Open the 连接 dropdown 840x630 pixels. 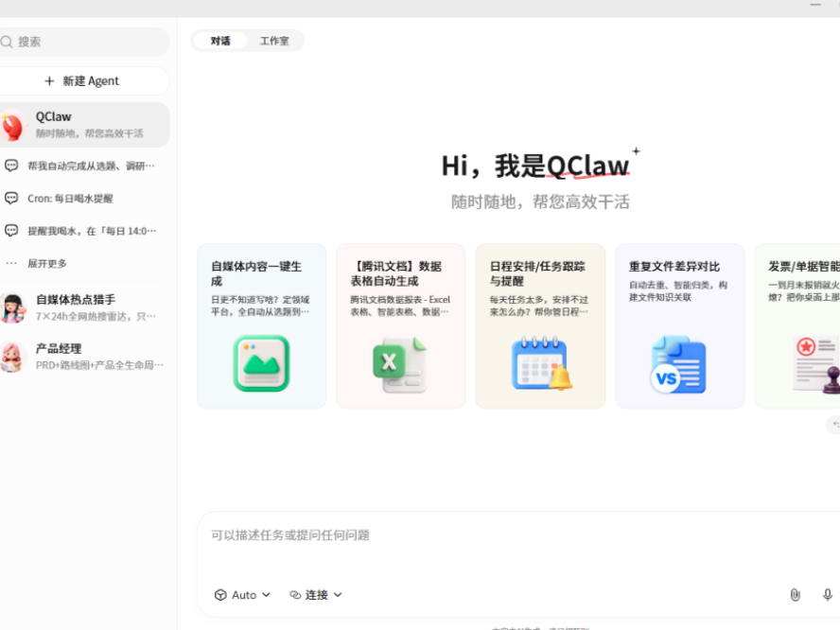(x=316, y=595)
